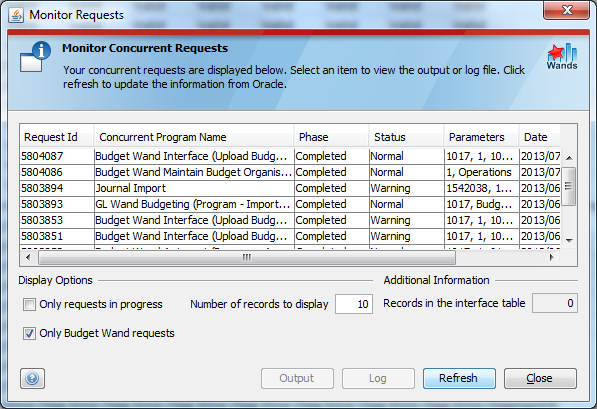Image resolution: width=597 pixels, height=409 pixels.
Task: Uncheck Only Budget Wand requests
Action: [x=29, y=334]
